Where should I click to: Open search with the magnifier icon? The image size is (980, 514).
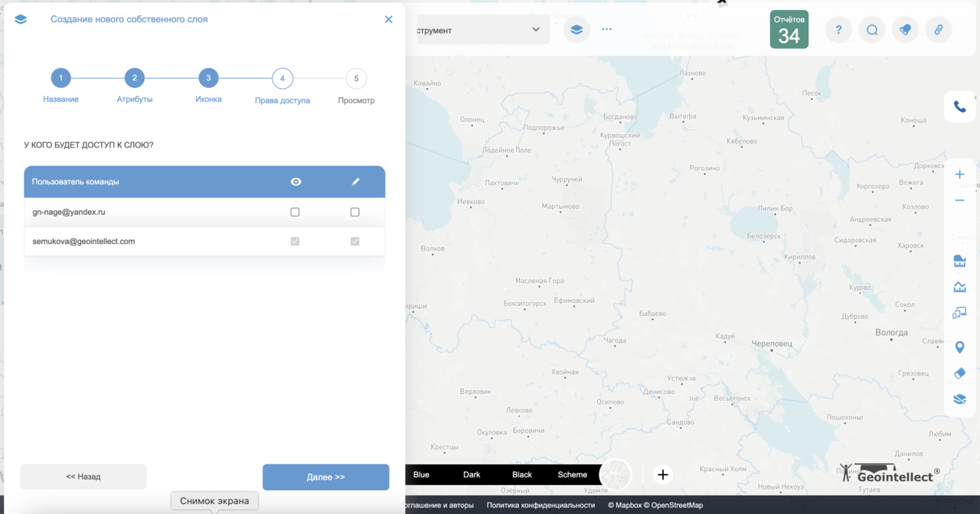pos(871,29)
